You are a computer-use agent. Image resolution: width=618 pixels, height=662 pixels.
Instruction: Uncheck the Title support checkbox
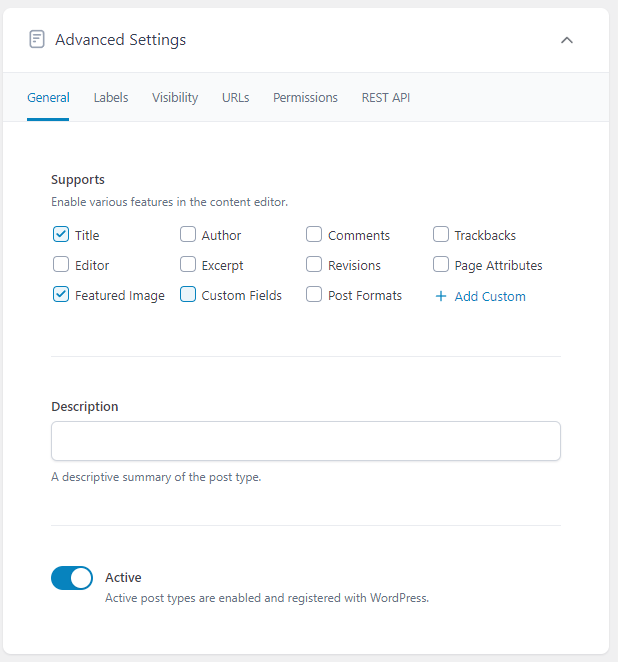61,235
